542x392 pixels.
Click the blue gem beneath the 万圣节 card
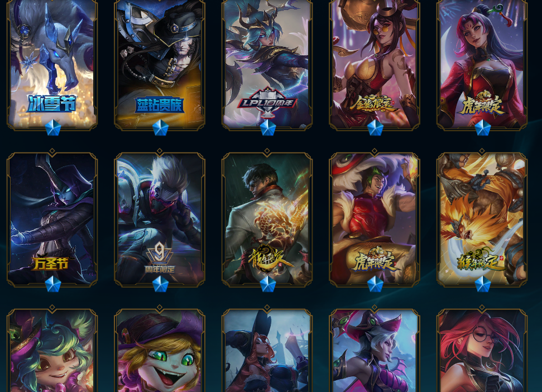point(53,284)
